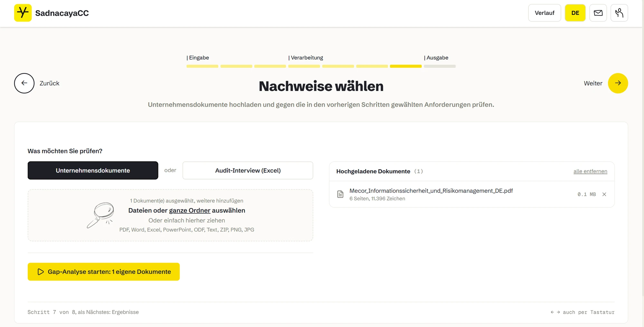Click the user profile icon in header
644x327 pixels.
[619, 13]
